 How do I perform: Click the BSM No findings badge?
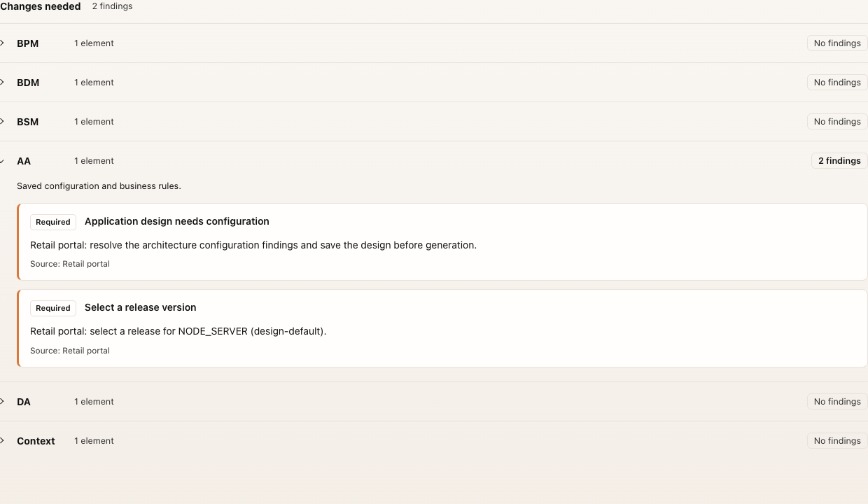[837, 122]
